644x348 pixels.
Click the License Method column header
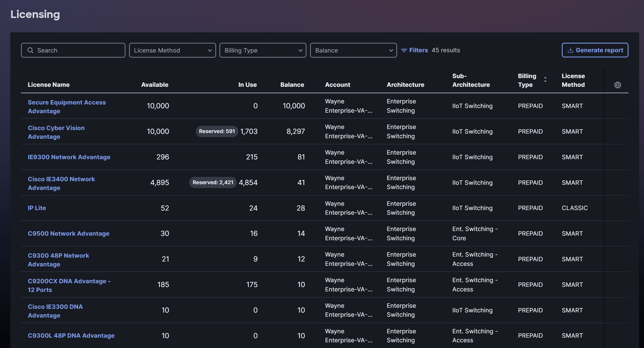coord(573,80)
